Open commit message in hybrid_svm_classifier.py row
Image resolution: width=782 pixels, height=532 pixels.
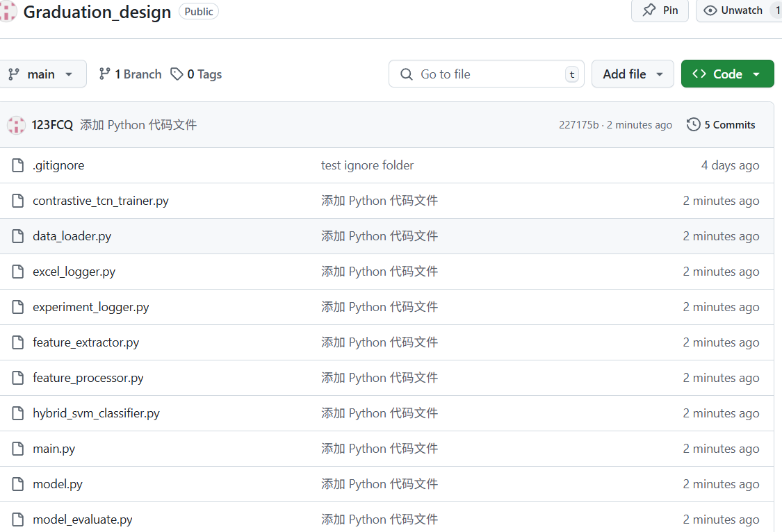(380, 413)
